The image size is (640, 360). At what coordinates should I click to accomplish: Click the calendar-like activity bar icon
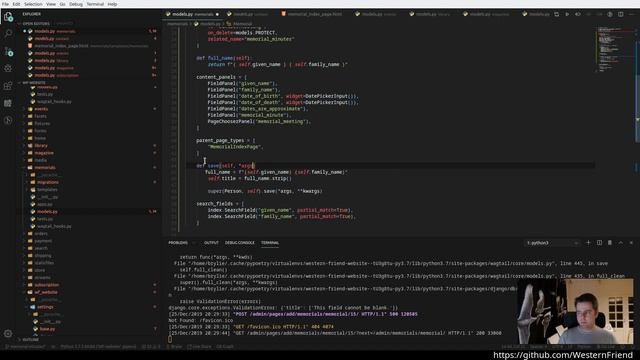[8, 103]
